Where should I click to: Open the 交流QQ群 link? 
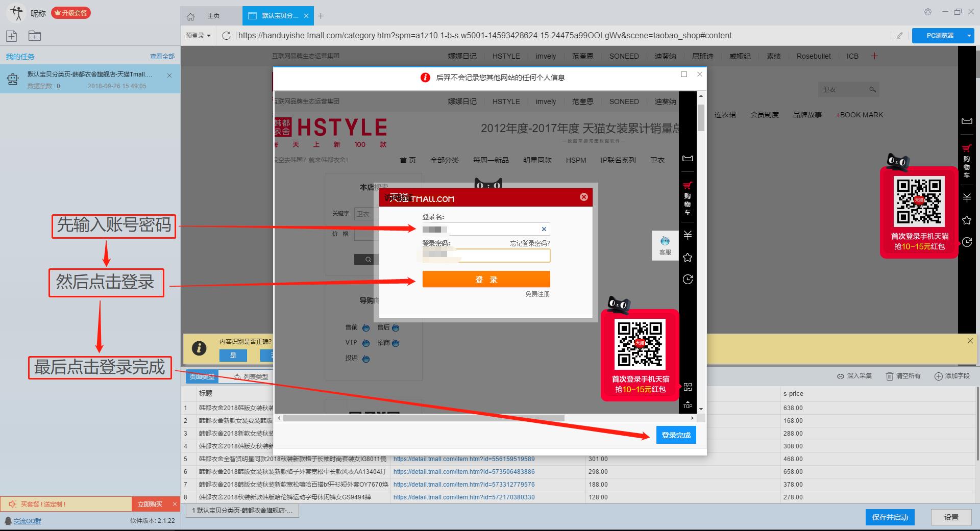pos(28,521)
